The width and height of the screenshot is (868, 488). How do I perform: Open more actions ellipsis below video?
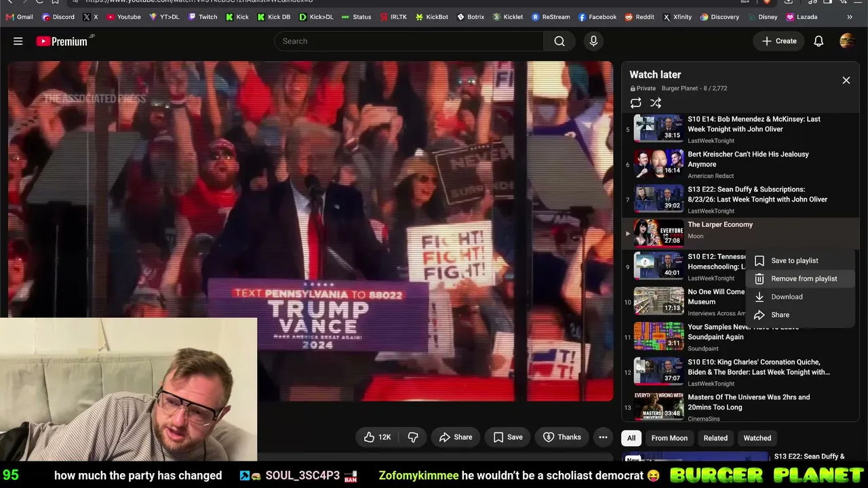click(603, 437)
